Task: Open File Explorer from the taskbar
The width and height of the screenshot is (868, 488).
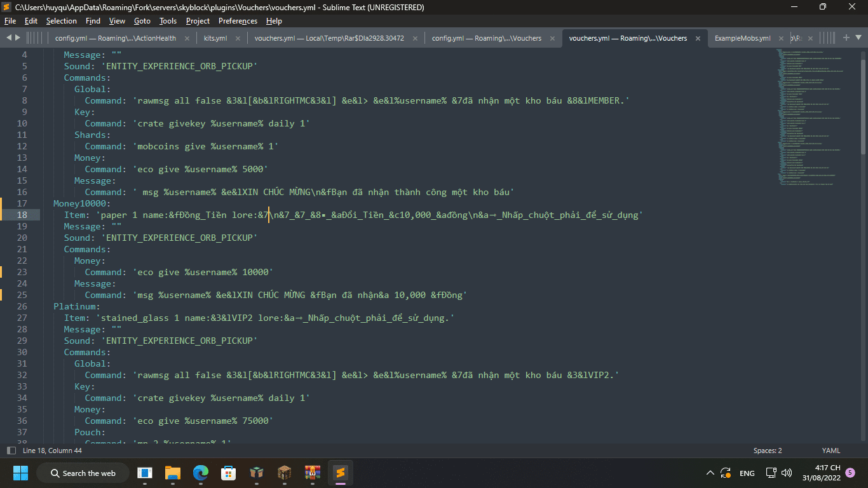Action: (173, 473)
